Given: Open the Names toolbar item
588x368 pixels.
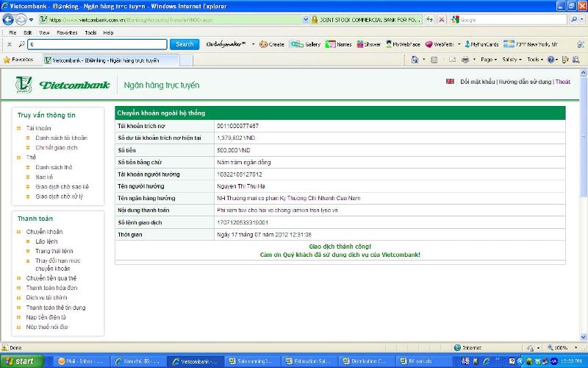Looking at the screenshot, I should pos(338,44).
